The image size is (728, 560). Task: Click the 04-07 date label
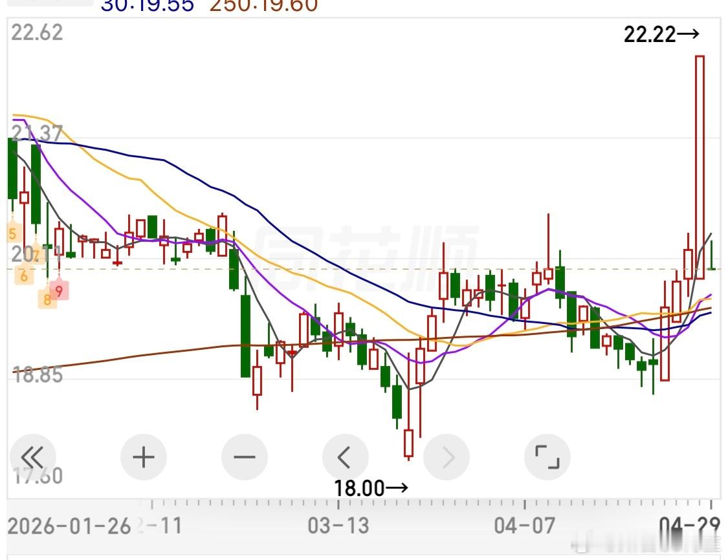(525, 526)
